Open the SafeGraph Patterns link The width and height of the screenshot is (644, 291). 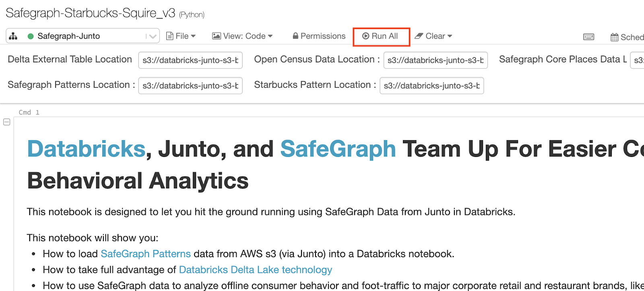(x=145, y=254)
